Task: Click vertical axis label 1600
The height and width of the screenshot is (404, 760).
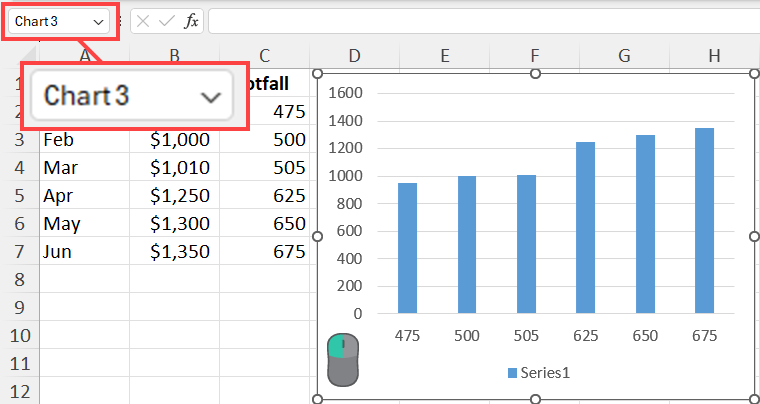Action: tap(345, 93)
